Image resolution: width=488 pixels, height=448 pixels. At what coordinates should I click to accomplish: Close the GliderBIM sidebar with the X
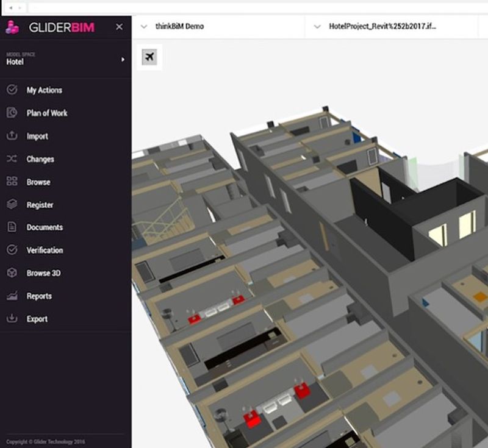pyautogui.click(x=118, y=26)
